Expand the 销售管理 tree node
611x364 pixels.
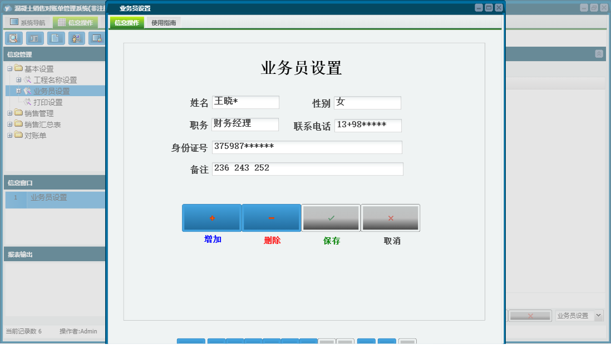tap(9, 113)
